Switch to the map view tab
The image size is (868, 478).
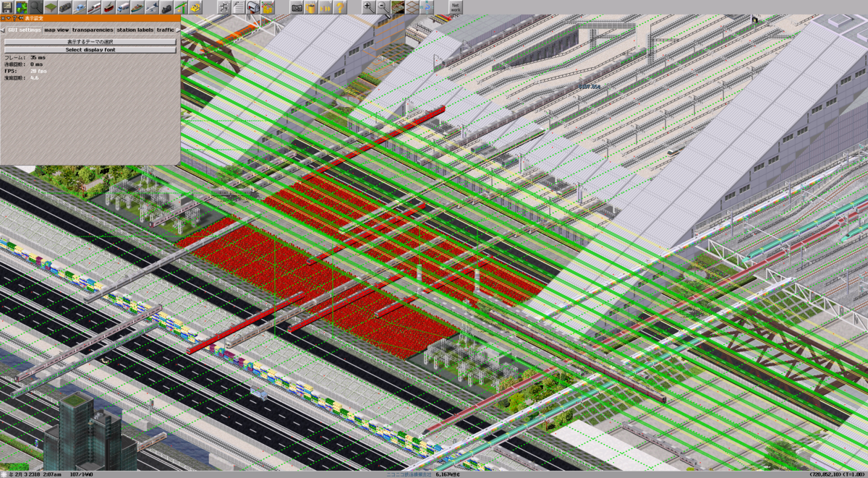pyautogui.click(x=56, y=30)
